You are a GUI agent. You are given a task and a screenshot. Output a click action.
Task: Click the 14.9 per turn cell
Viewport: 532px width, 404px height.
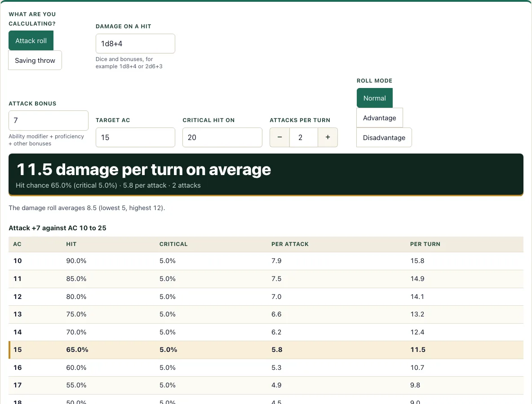[417, 279]
